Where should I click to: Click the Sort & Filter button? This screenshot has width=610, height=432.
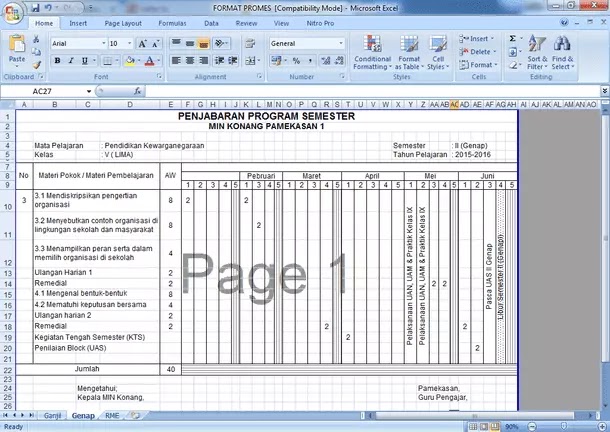pyautogui.click(x=537, y=53)
